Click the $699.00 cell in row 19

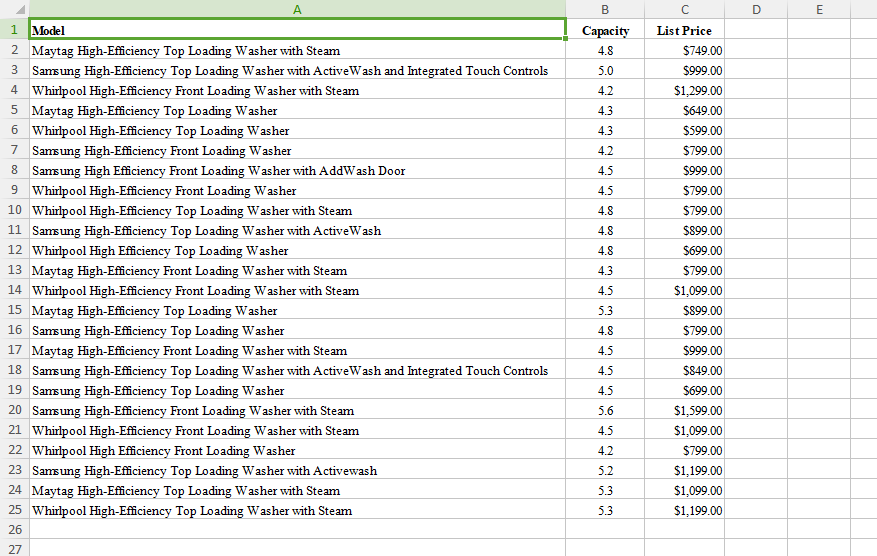[x=685, y=390]
